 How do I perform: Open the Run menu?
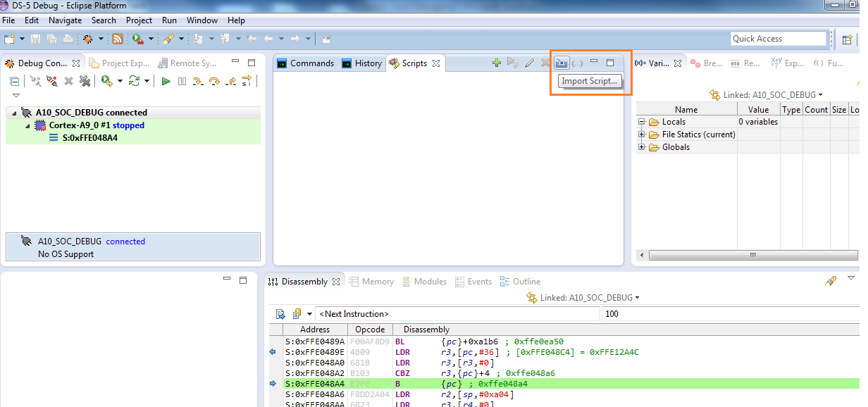[169, 20]
